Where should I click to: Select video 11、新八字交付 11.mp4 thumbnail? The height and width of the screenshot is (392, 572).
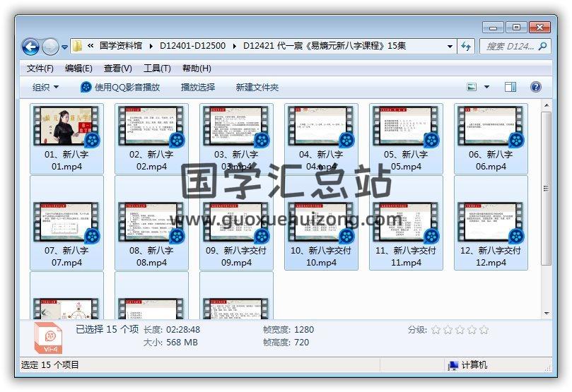[406, 222]
